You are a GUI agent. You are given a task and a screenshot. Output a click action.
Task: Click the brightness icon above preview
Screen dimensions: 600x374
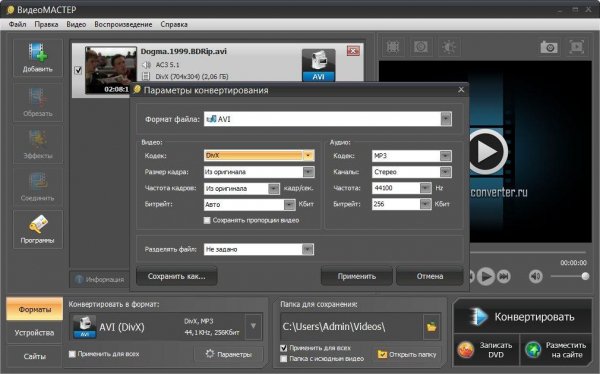449,47
